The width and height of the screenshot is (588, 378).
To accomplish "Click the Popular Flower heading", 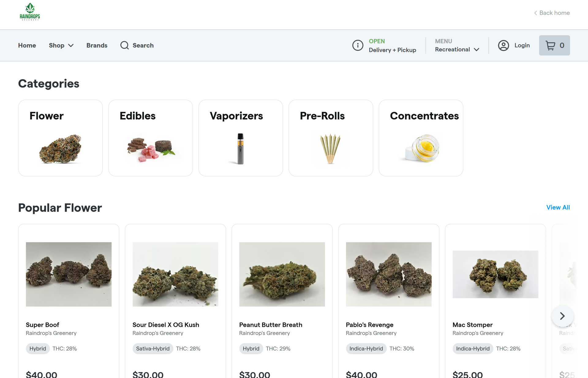I will click(x=60, y=208).
